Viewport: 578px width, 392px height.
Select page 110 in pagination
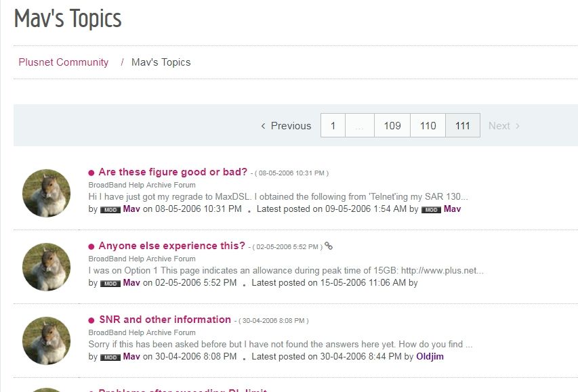pyautogui.click(x=427, y=126)
